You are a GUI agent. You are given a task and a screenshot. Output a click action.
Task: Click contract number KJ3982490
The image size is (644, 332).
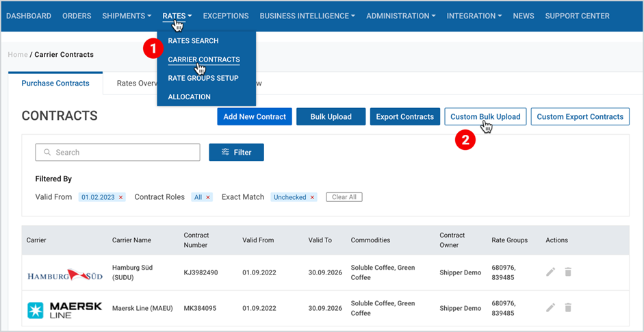(x=201, y=272)
